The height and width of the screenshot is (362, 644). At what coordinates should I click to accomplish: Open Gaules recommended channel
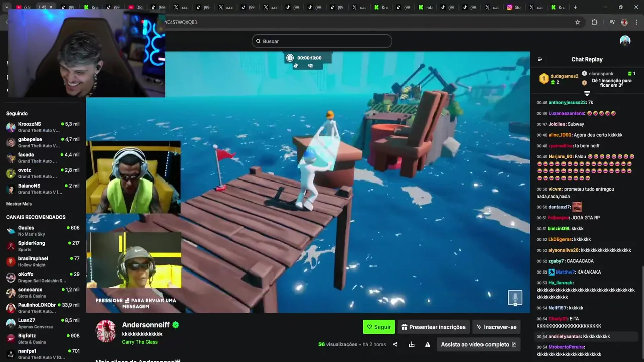43,231
